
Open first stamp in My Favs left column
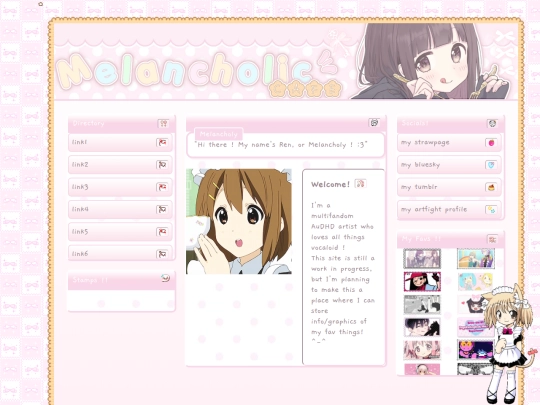point(422,259)
